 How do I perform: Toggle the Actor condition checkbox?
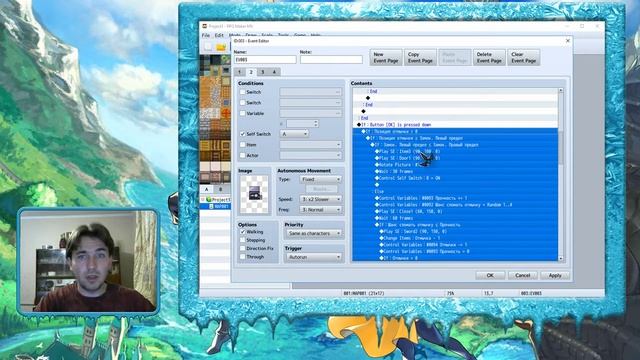click(242, 156)
